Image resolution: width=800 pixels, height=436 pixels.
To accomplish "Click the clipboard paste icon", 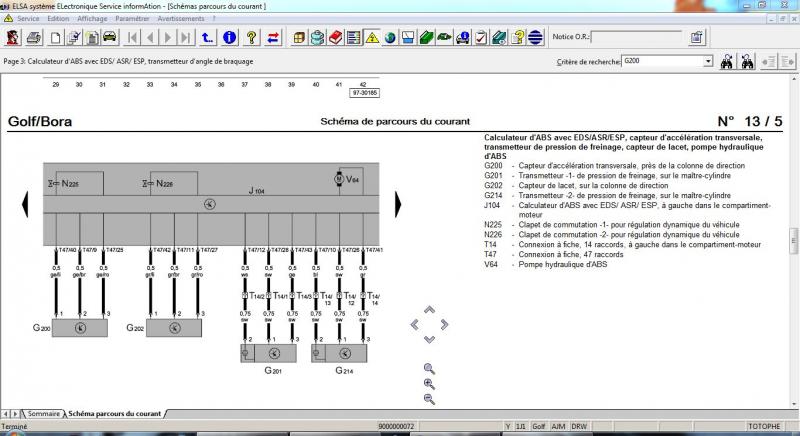I will pyautogui.click(x=92, y=37).
